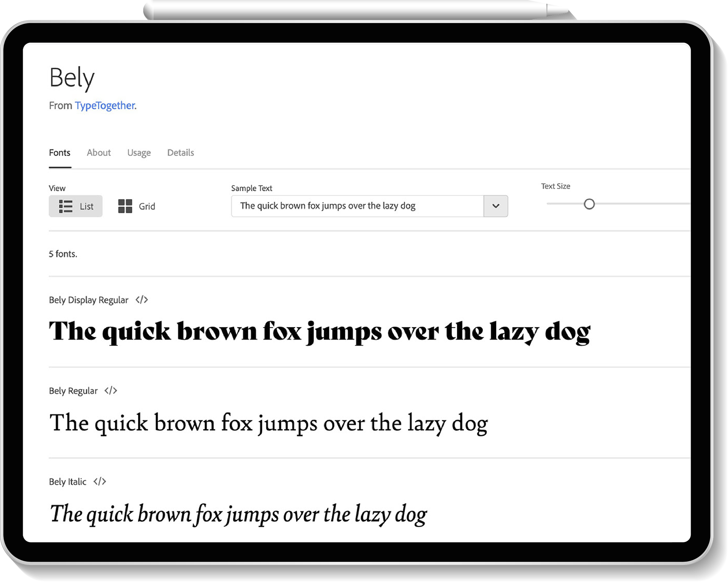Image resolution: width=728 pixels, height=582 pixels.
Task: Click the Bely Italic font name
Action: (x=67, y=481)
